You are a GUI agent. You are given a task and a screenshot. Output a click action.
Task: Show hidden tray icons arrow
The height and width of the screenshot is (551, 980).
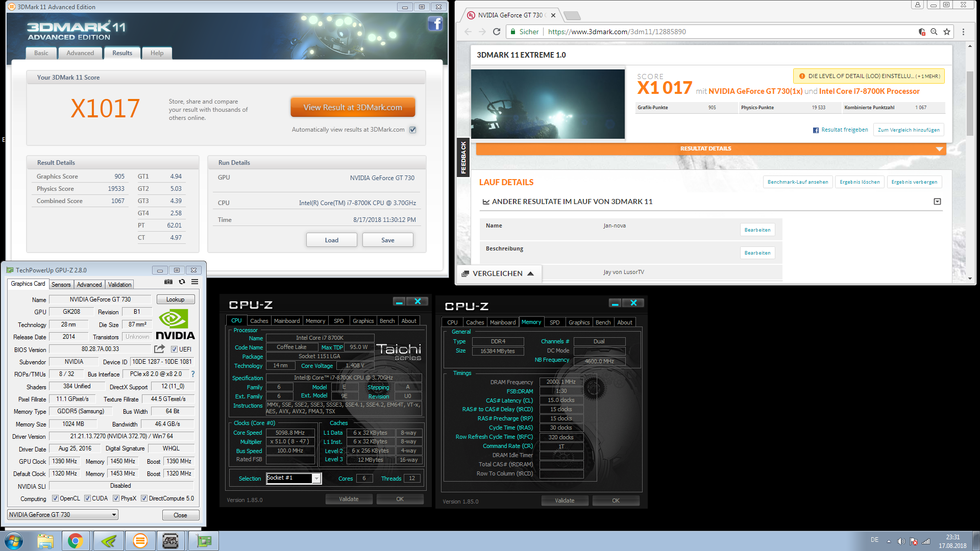[889, 541]
